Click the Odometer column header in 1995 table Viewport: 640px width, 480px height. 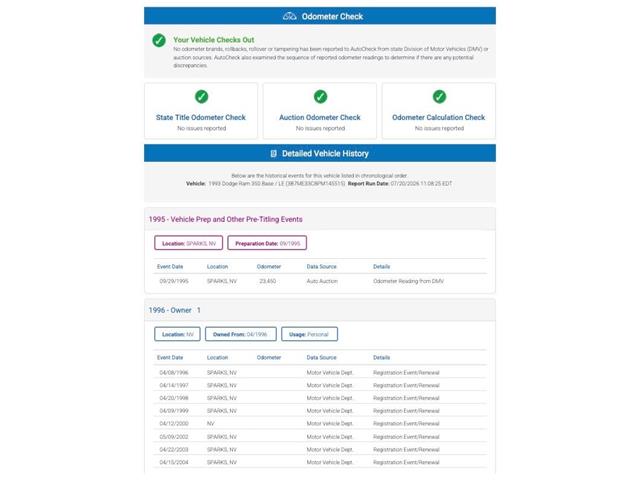pos(269,267)
